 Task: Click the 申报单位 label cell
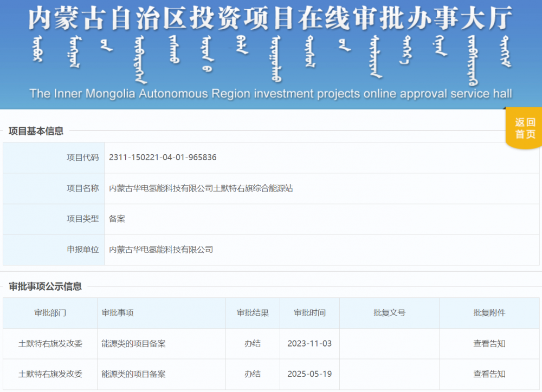[x=54, y=250]
